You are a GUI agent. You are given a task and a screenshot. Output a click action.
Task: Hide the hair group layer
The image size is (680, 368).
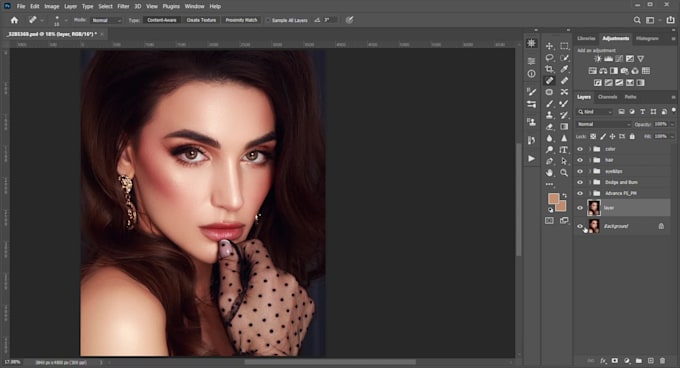pyautogui.click(x=580, y=160)
